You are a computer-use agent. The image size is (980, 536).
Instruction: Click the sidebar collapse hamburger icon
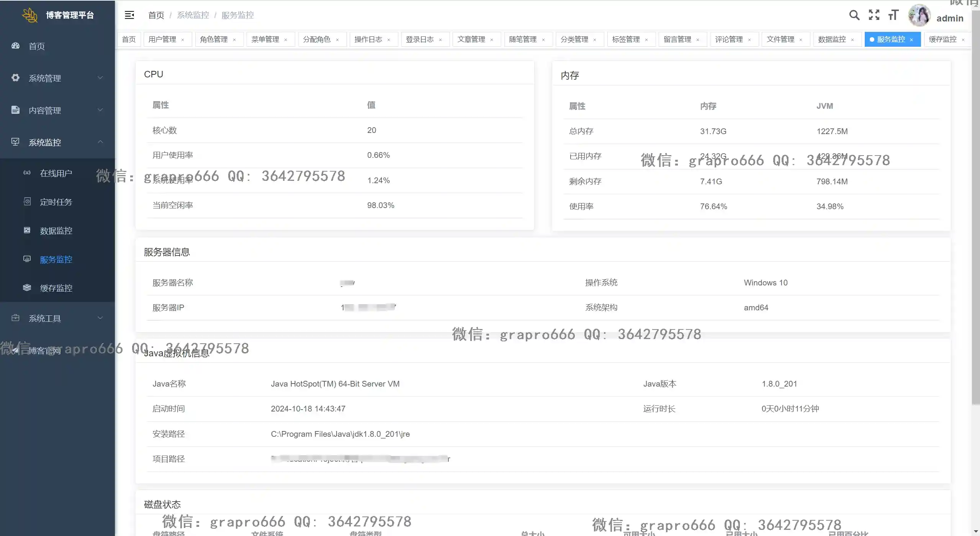pos(129,15)
